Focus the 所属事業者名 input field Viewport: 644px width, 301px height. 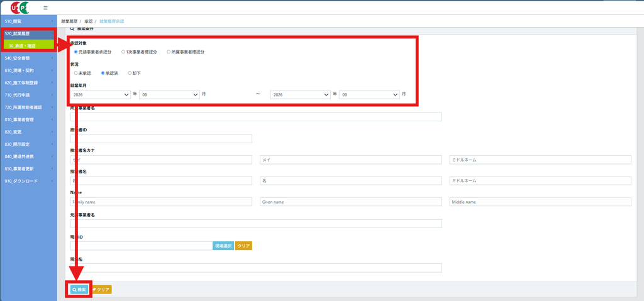click(256, 117)
